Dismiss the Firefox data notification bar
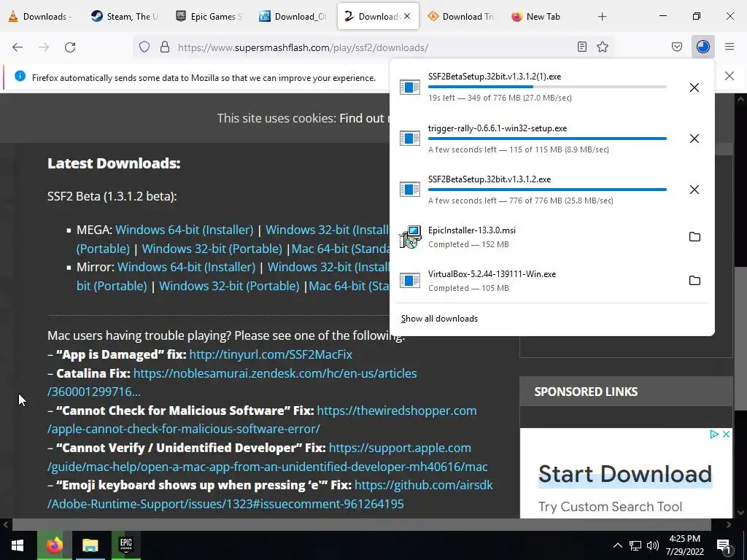 [729, 76]
